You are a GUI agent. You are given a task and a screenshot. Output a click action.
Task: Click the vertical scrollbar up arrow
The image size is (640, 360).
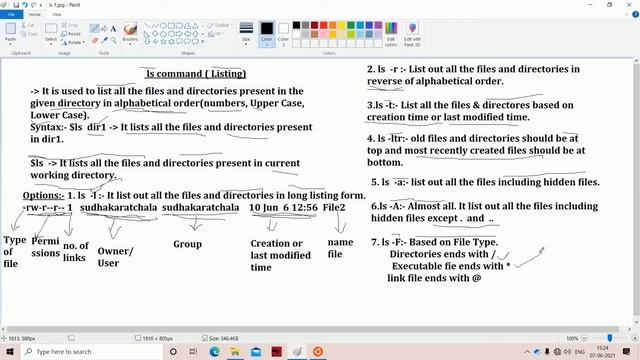(636, 61)
